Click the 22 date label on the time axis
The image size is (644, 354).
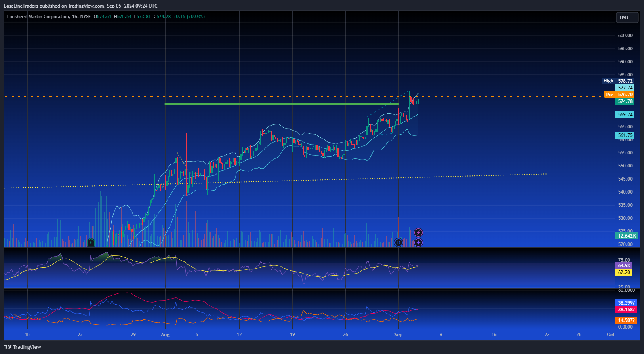click(80, 335)
